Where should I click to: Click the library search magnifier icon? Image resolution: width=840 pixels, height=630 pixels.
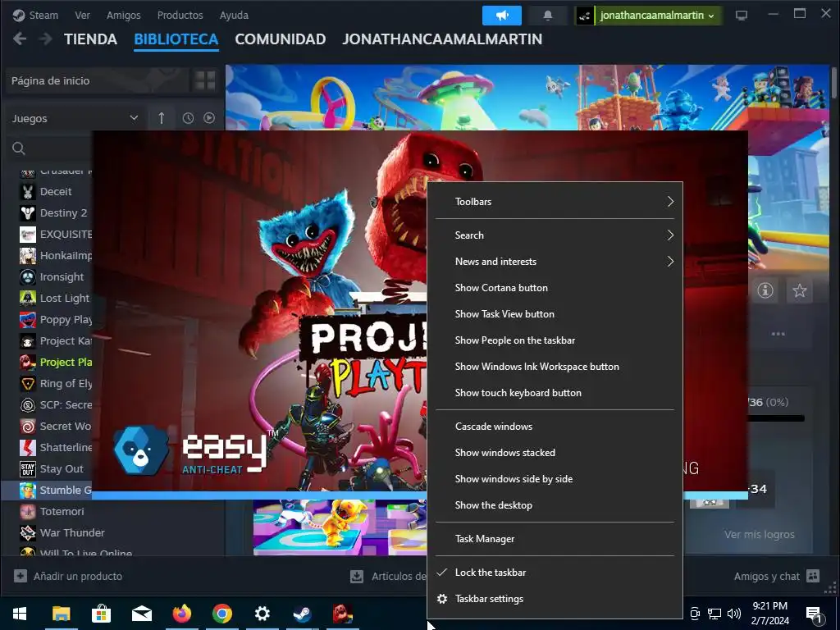coord(19,148)
